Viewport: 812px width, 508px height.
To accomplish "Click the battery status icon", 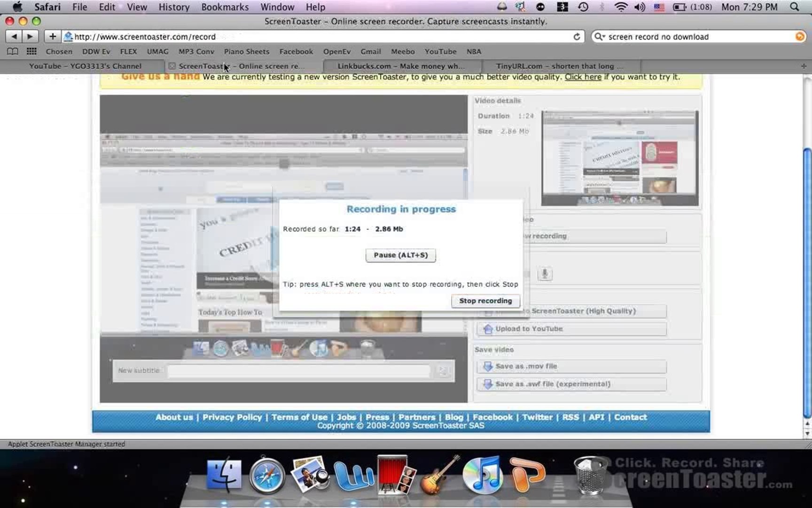I will click(679, 7).
